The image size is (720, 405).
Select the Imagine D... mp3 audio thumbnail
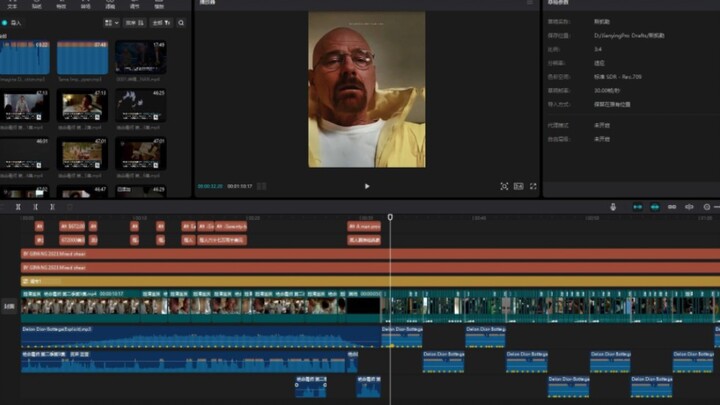[x=25, y=57]
